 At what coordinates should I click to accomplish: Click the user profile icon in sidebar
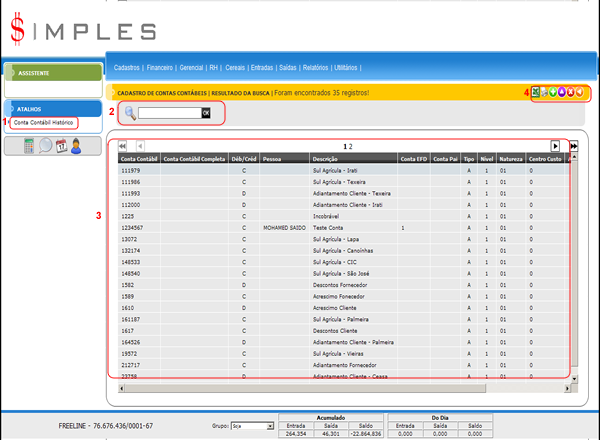tap(76, 145)
